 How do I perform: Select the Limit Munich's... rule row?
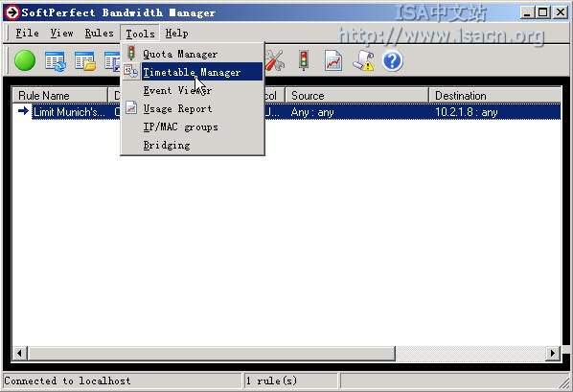[286, 112]
